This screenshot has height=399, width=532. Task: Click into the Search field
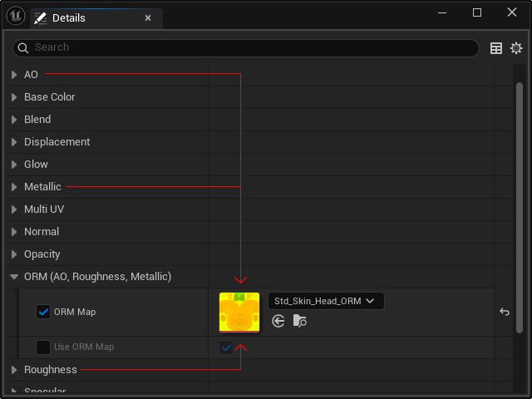pos(249,48)
